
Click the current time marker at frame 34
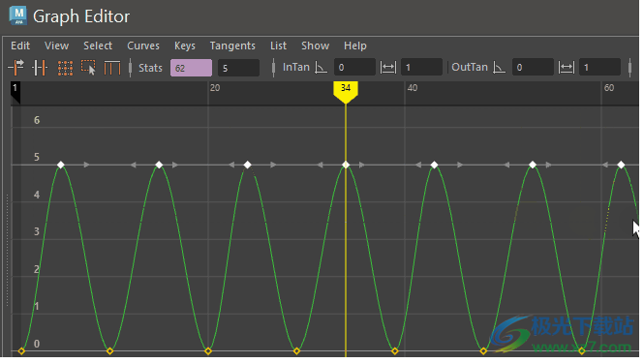point(346,91)
